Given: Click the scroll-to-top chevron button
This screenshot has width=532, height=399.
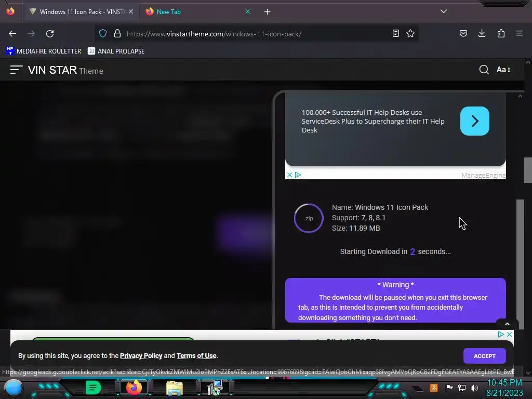Looking at the screenshot, I should pos(507,324).
